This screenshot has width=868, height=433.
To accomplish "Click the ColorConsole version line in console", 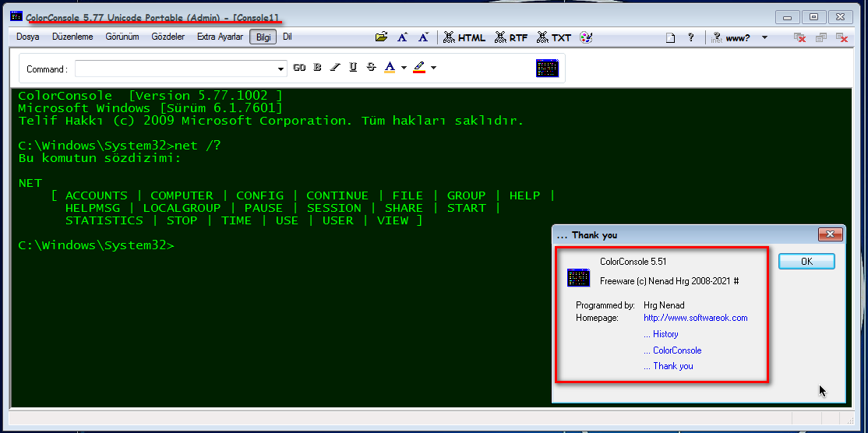I will click(x=150, y=96).
